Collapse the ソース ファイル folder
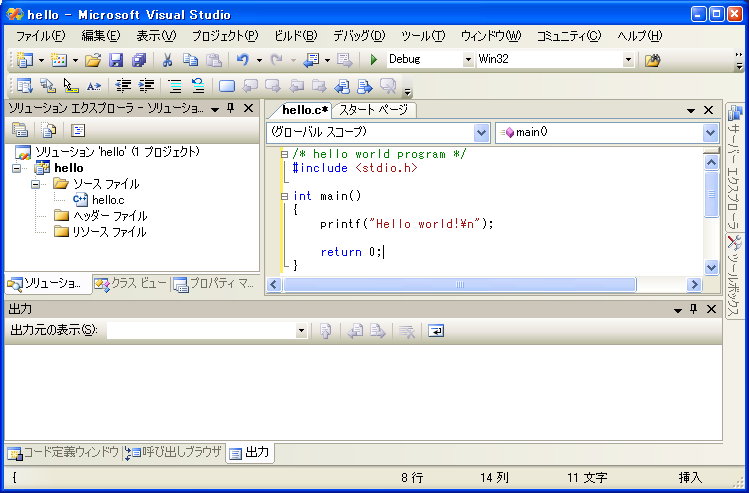 [35, 184]
